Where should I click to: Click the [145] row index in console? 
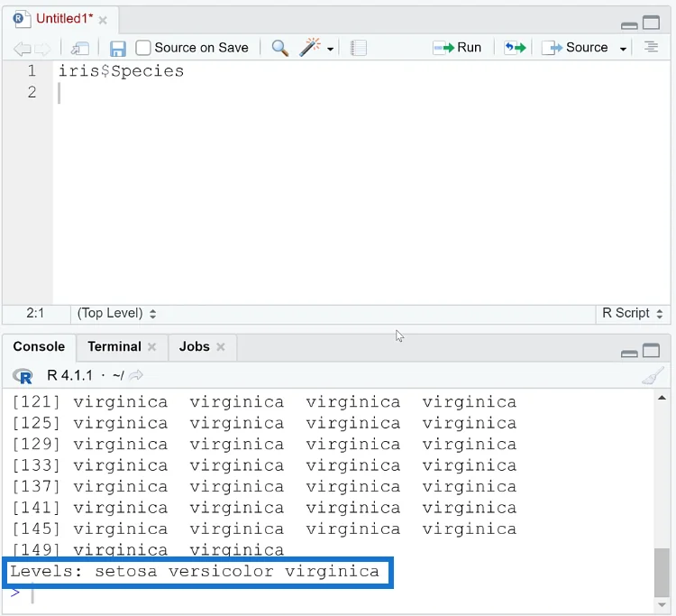[36, 529]
